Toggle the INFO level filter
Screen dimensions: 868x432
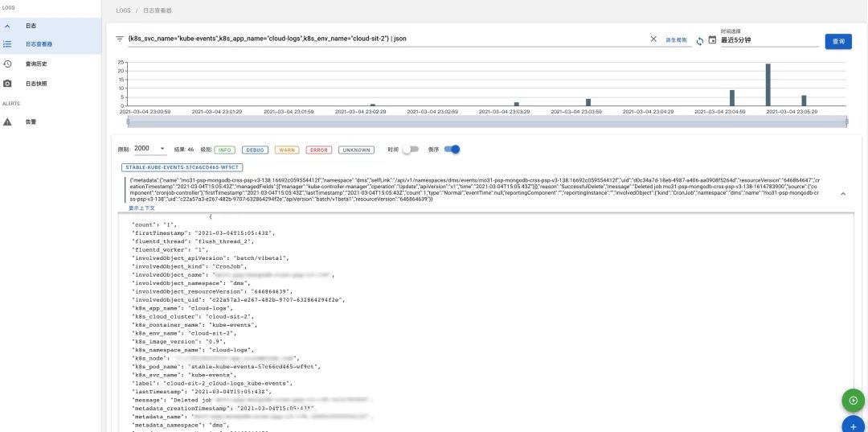[224, 150]
